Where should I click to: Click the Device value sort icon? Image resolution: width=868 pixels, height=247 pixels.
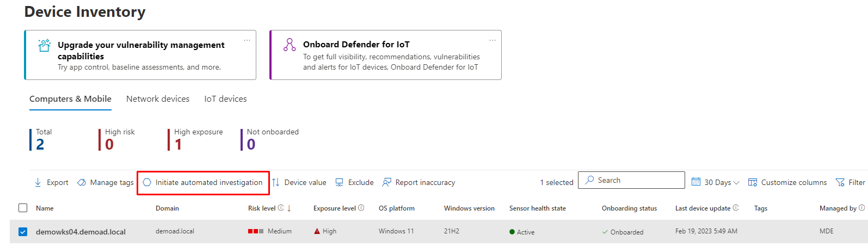(276, 183)
